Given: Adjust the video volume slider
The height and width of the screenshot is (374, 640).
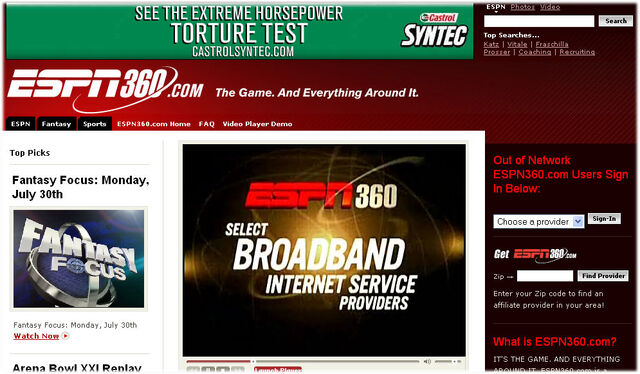Looking at the screenshot, I should (x=447, y=361).
